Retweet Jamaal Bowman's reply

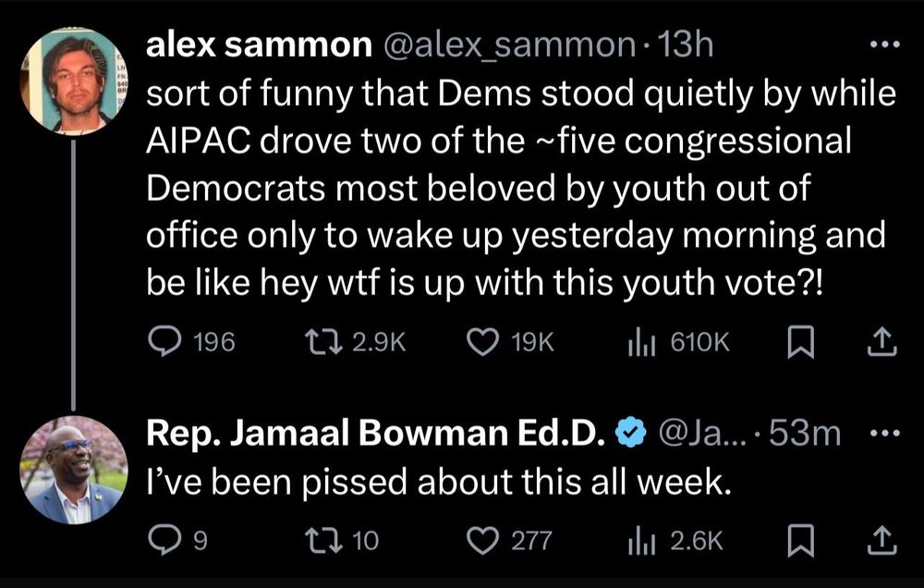click(x=328, y=539)
